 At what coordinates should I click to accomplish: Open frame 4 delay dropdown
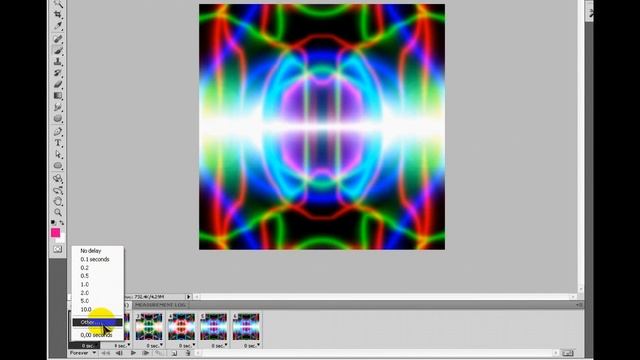point(186,346)
